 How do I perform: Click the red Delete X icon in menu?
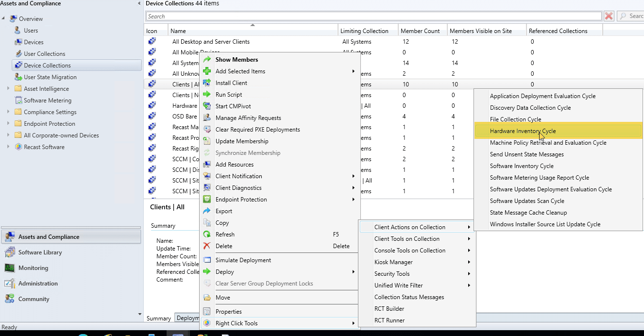(x=207, y=246)
